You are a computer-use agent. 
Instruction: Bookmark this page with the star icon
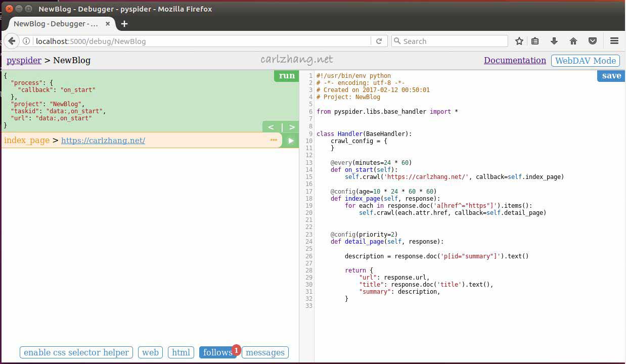pyautogui.click(x=519, y=41)
